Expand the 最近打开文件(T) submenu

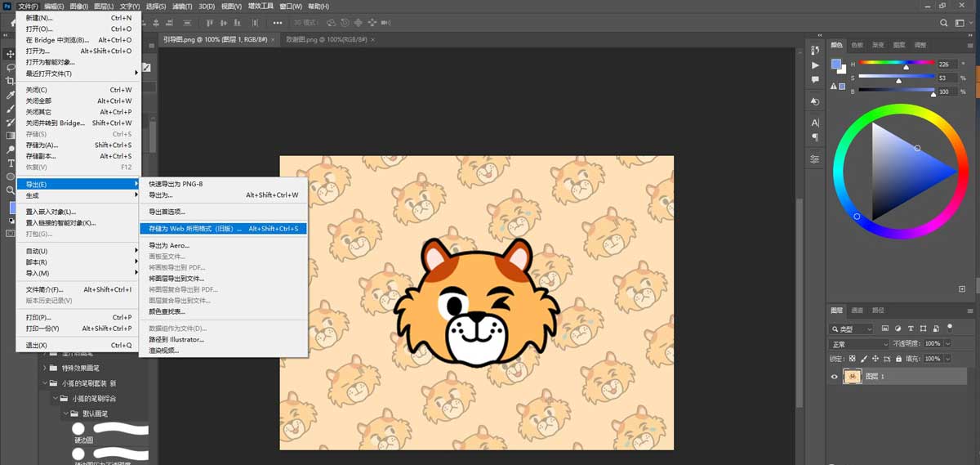(79, 73)
